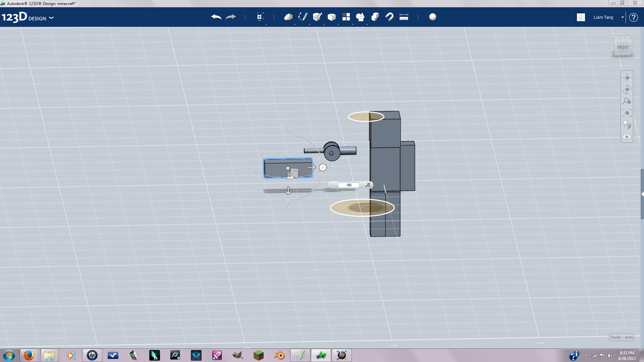
Task: Open the Grouping tool
Action: (x=360, y=17)
